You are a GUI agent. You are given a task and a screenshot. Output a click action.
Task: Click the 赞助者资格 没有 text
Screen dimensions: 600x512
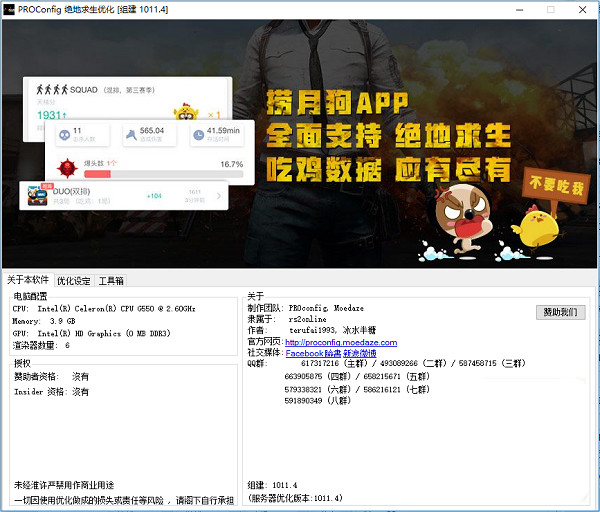coord(51,377)
